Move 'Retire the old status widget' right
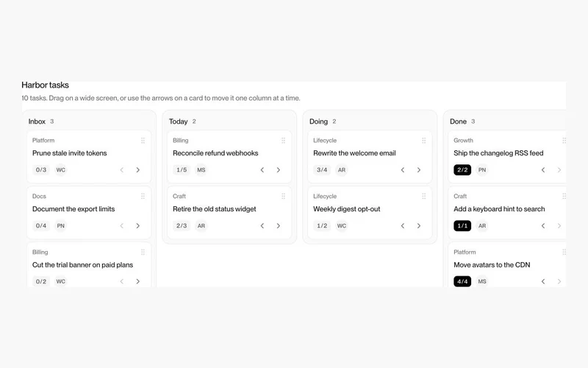The width and height of the screenshot is (588, 368). pyautogui.click(x=279, y=226)
